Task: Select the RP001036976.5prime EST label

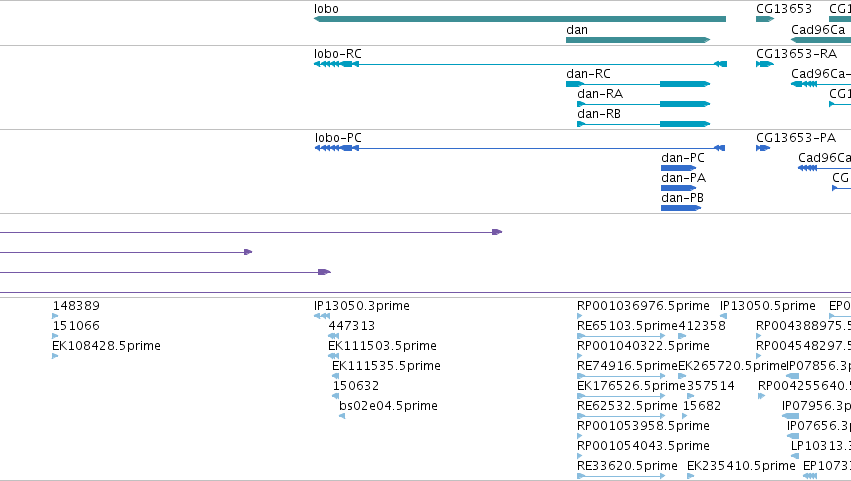Action: [643, 306]
